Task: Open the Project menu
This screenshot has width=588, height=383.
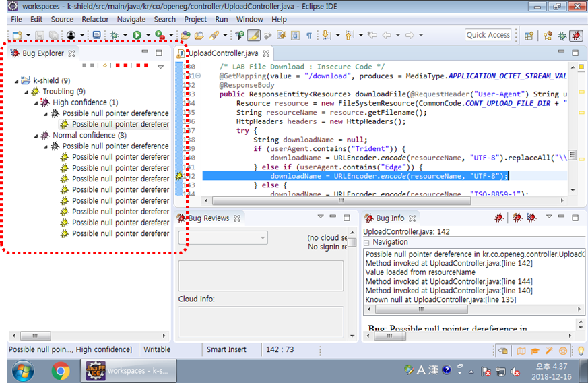Action: point(195,19)
